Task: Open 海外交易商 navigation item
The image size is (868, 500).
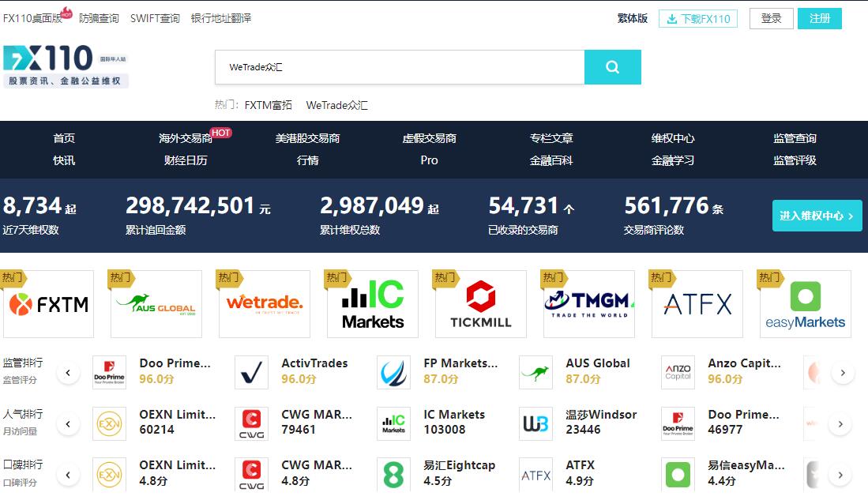Action: tap(186, 138)
